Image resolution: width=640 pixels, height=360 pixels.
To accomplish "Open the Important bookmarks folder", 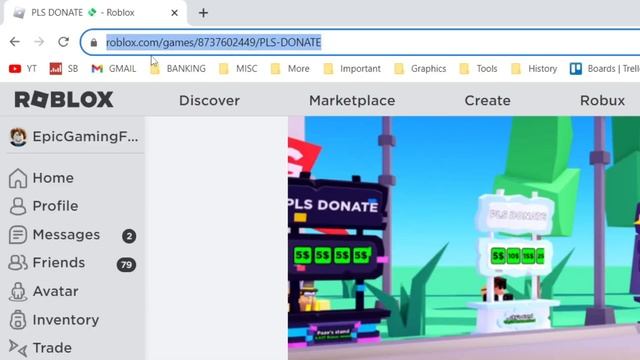I will tap(352, 69).
